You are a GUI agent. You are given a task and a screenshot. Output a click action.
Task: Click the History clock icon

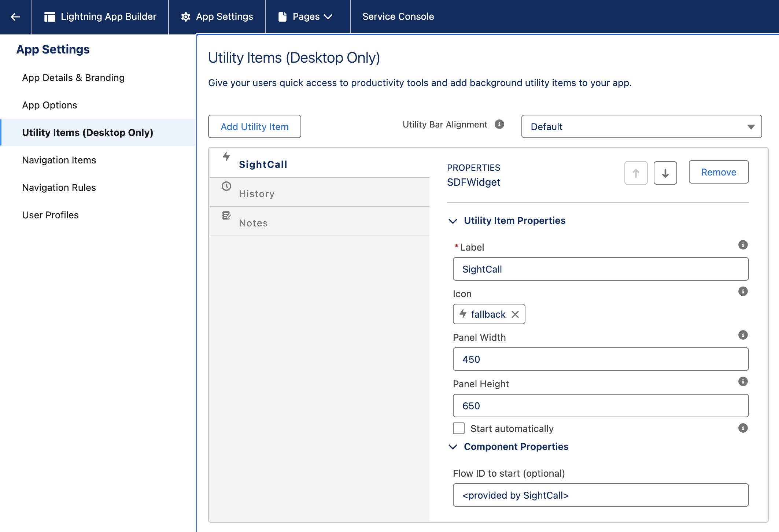coord(226,186)
